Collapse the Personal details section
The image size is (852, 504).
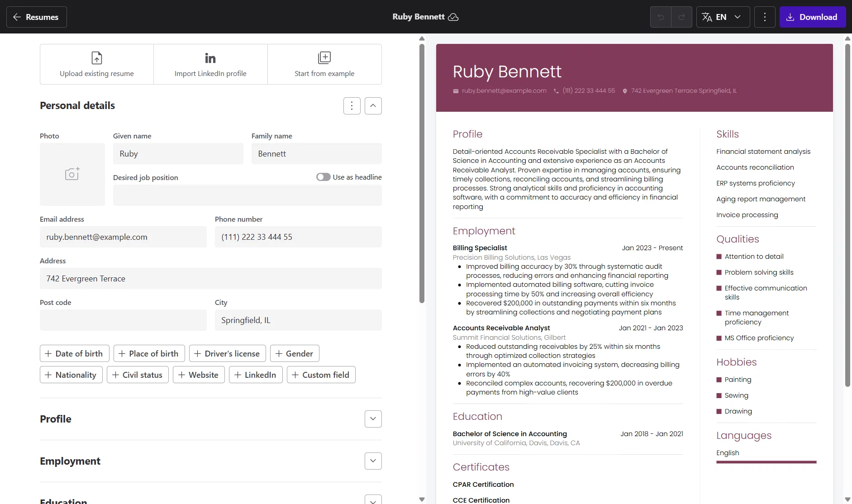click(373, 106)
